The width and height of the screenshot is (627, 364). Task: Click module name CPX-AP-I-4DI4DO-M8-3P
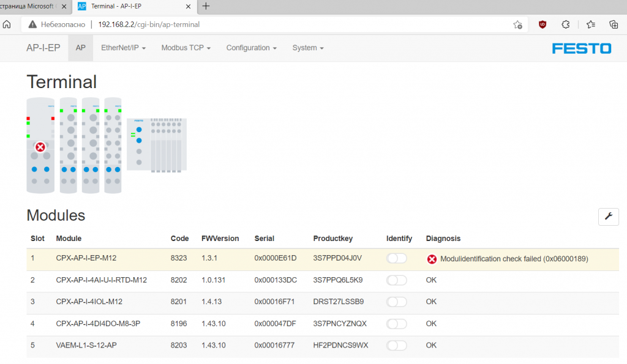(98, 324)
